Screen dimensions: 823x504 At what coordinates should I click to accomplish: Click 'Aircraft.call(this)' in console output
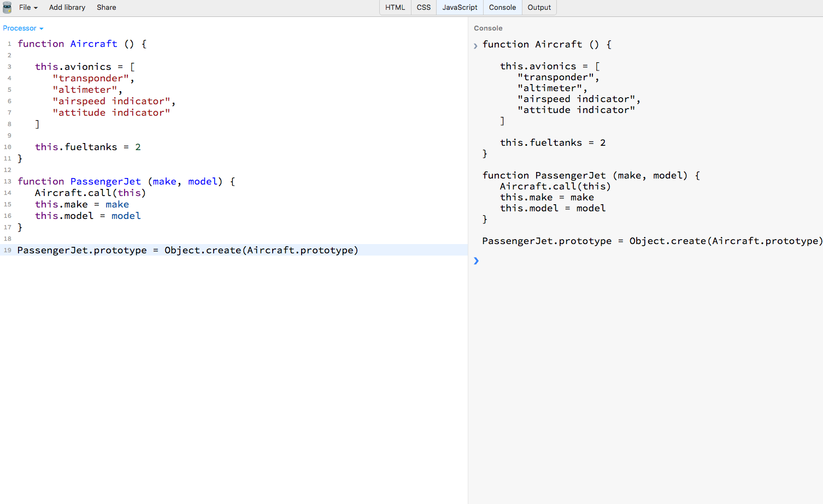(556, 186)
